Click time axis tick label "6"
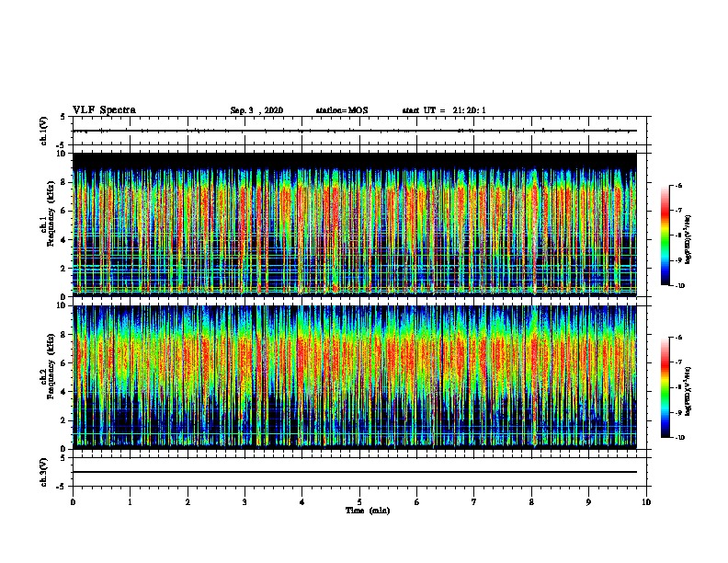Image resolution: width=728 pixels, height=563 pixels. tap(417, 502)
